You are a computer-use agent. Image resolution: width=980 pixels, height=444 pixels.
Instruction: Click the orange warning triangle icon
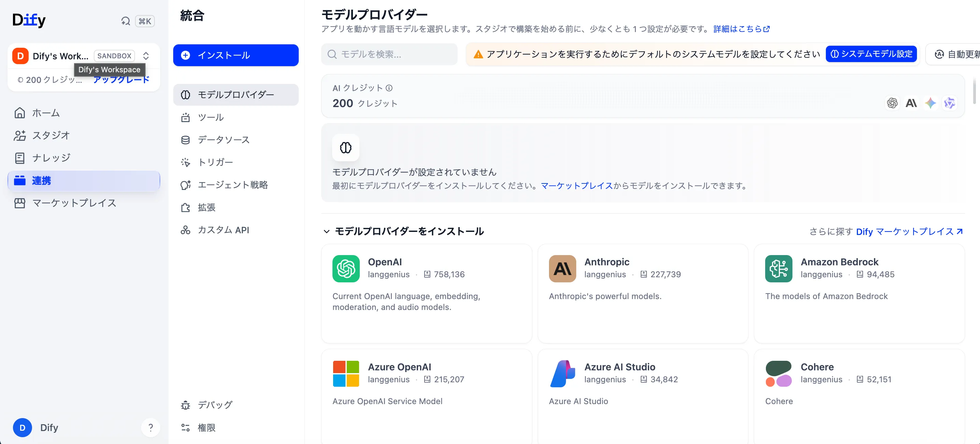click(x=478, y=55)
